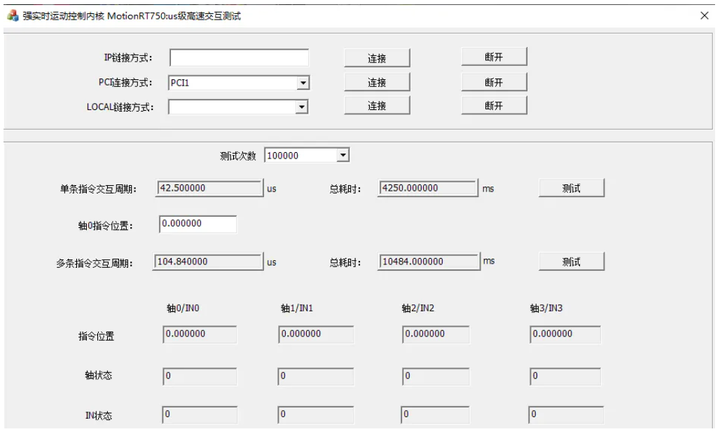720x434 pixels.
Task: Click 连接 button for PCI链接方式
Action: 377,82
